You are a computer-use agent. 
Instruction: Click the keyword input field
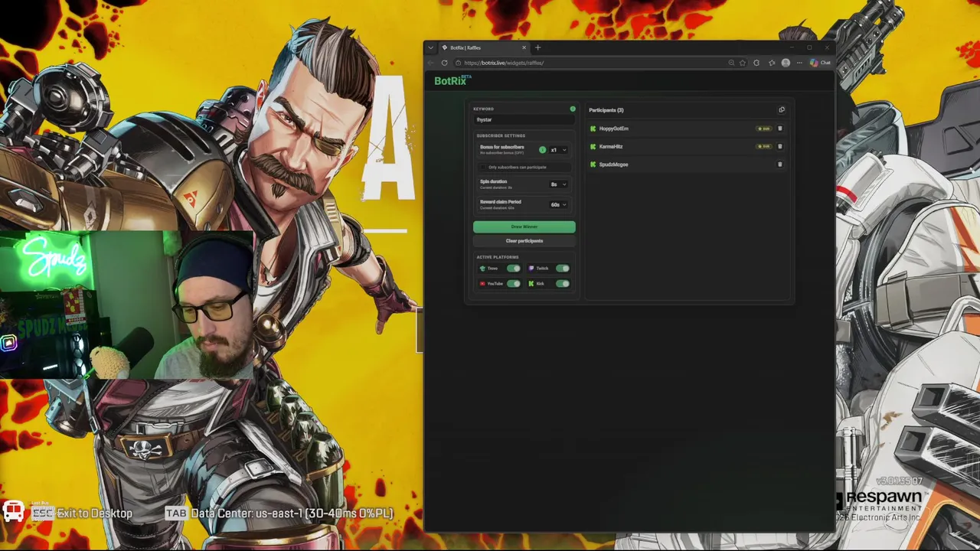pyautogui.click(x=524, y=119)
